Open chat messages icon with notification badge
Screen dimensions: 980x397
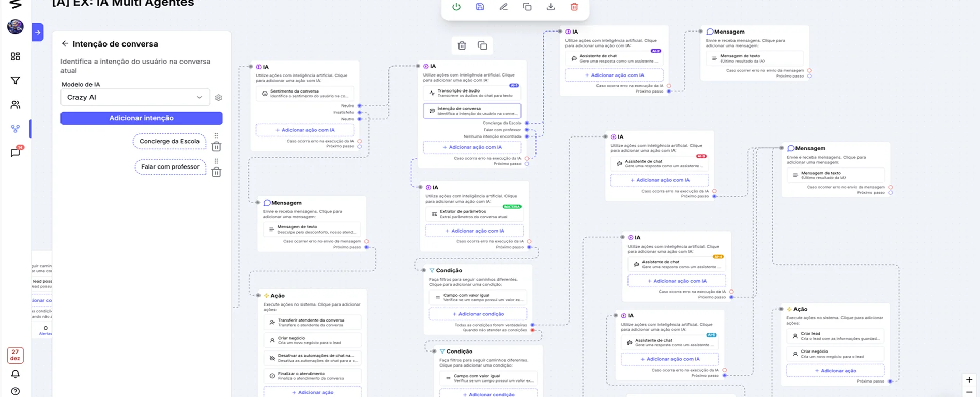click(x=16, y=152)
